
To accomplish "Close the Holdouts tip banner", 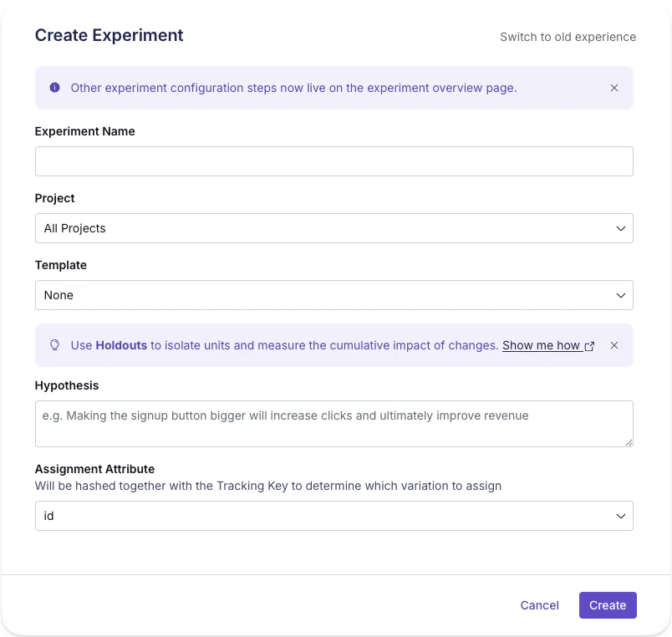I will [x=614, y=345].
